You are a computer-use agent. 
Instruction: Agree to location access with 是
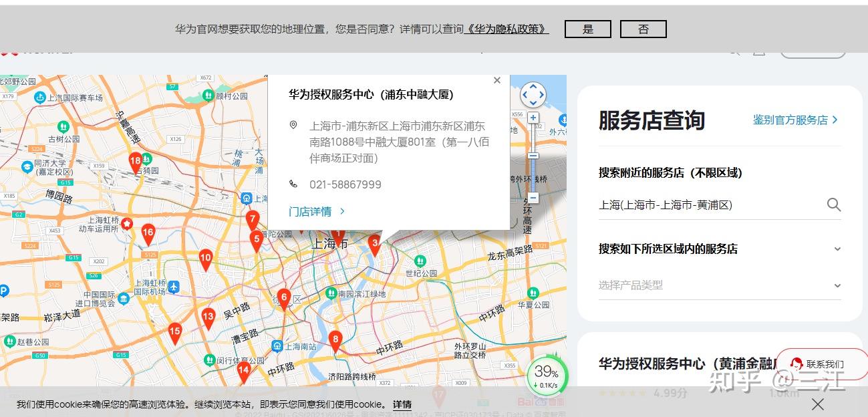[588, 29]
